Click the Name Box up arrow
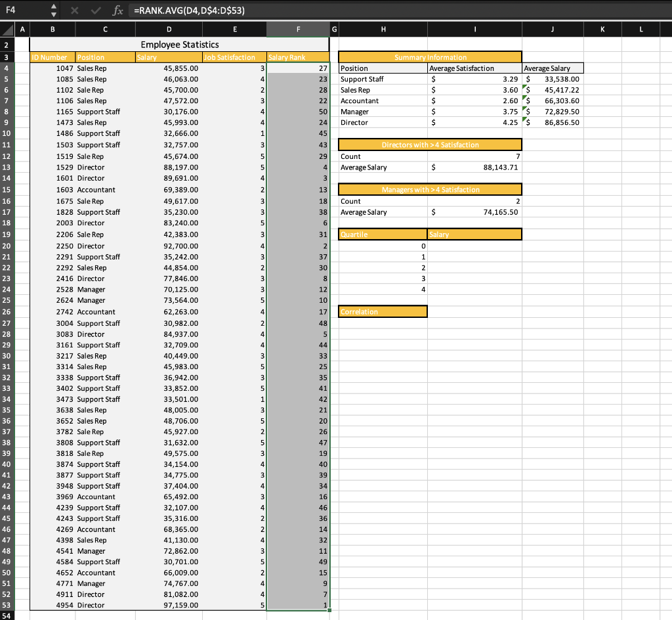 click(x=54, y=7)
